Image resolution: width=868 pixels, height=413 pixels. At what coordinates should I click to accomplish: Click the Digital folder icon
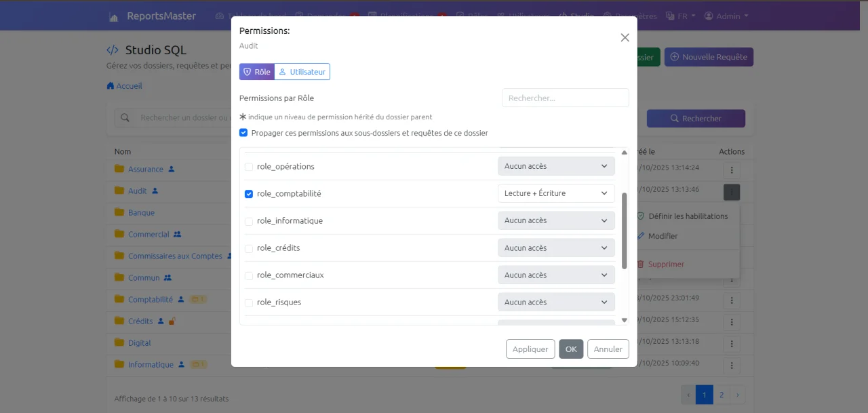[x=119, y=342]
